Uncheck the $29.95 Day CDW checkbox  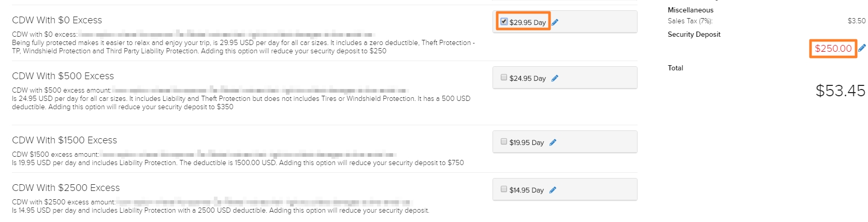[504, 22]
